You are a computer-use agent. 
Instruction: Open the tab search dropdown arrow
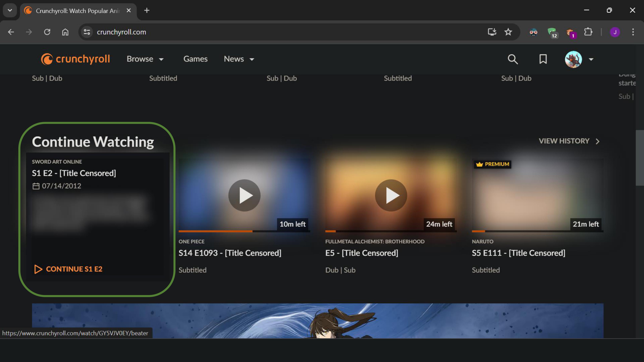(10, 10)
